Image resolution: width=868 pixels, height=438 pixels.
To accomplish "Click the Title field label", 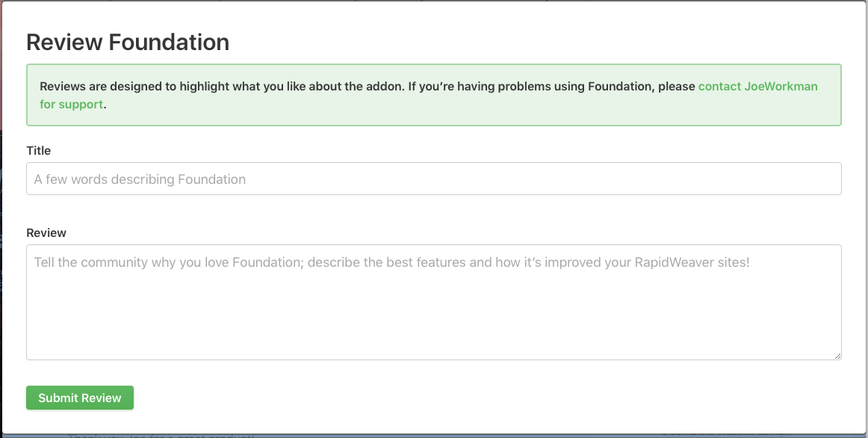I will pyautogui.click(x=39, y=150).
